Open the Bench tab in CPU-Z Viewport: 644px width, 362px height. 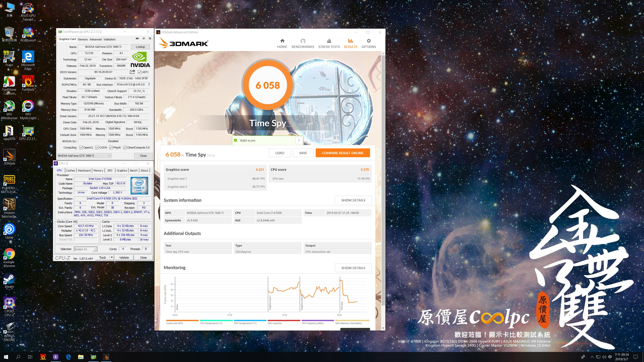pos(133,170)
